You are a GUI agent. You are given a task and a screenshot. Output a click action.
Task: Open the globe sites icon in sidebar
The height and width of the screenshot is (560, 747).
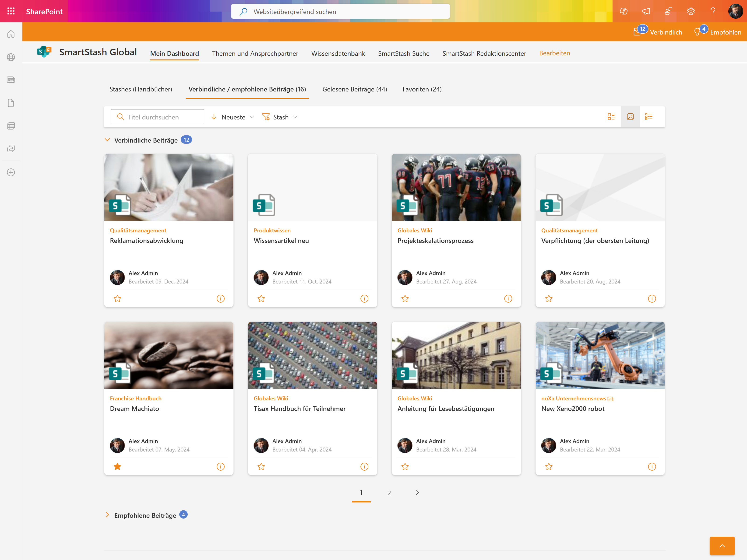(x=11, y=57)
